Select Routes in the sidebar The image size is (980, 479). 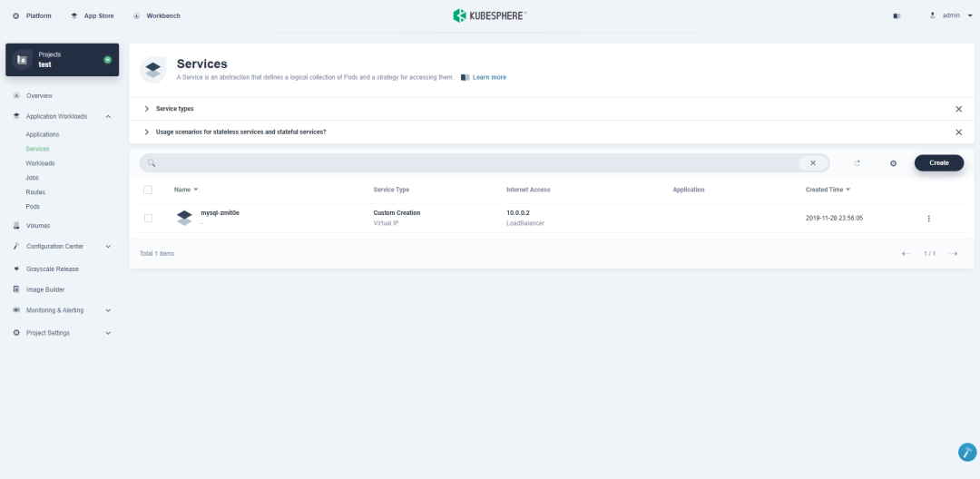coord(35,191)
